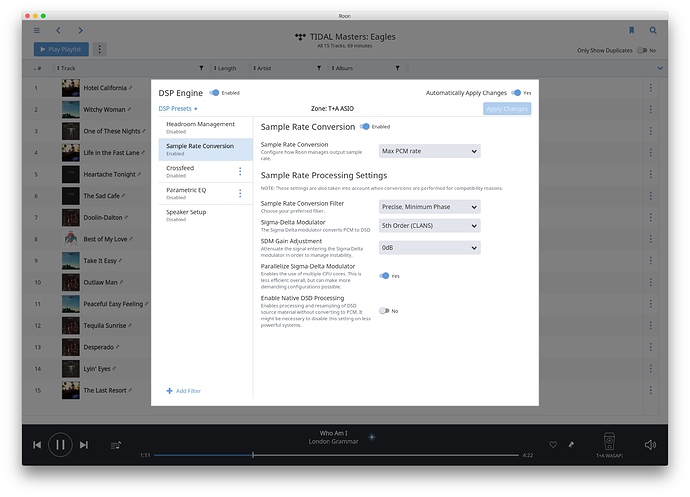Open the Lyin' Eyes track link
Viewport: 690px width, 497px height.
[97, 369]
